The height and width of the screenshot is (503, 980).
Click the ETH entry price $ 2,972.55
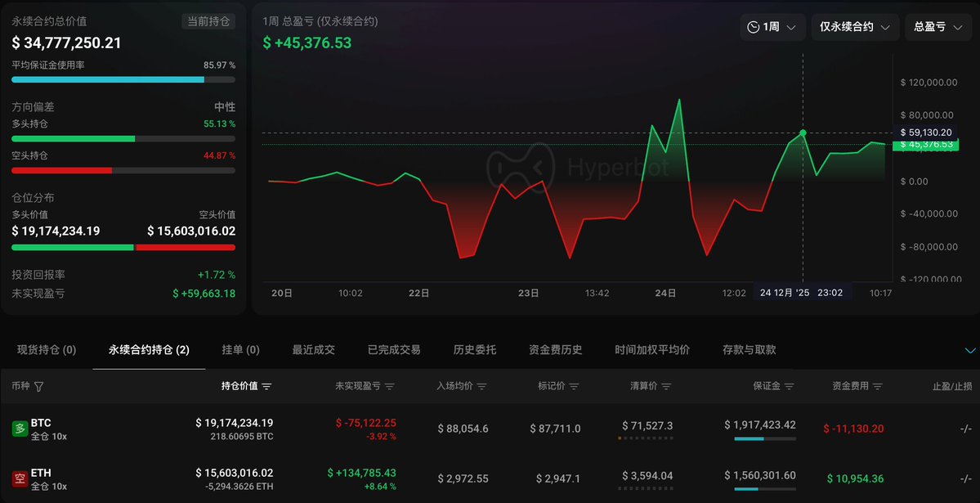pyautogui.click(x=463, y=479)
